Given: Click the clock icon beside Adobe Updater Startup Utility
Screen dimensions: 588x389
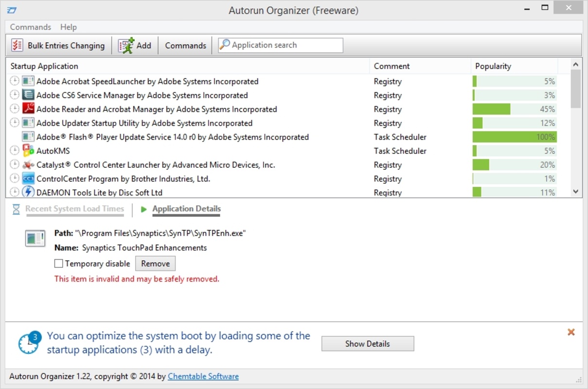Looking at the screenshot, I should click(x=15, y=123).
